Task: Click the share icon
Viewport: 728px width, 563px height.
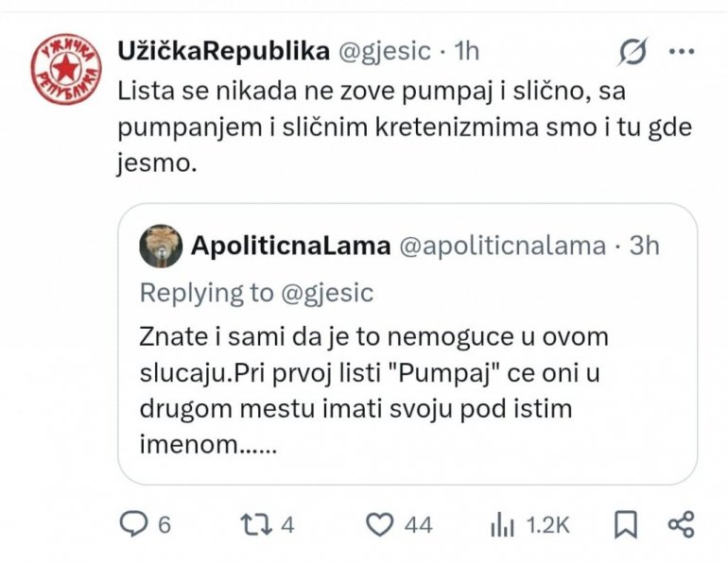Action: click(681, 524)
